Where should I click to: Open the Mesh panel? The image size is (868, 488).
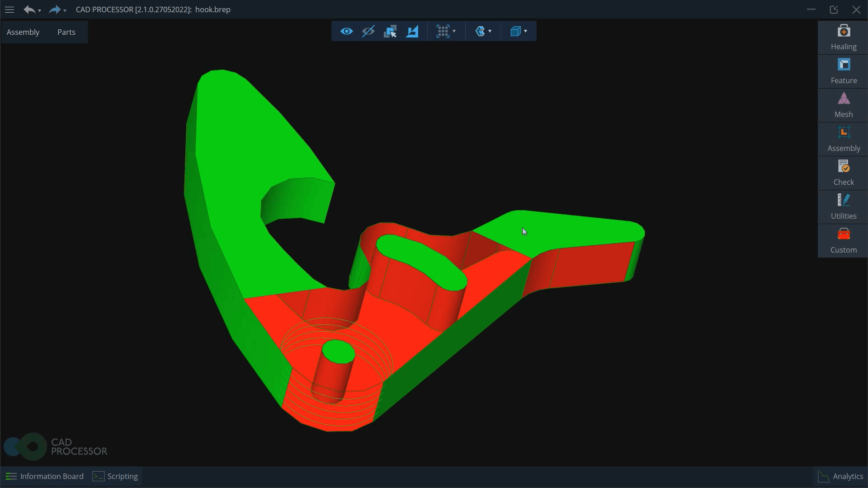(843, 106)
